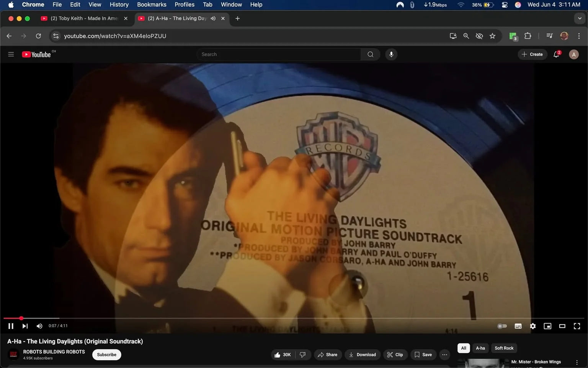
Task: Open YouTube notifications bell
Action: (x=557, y=54)
